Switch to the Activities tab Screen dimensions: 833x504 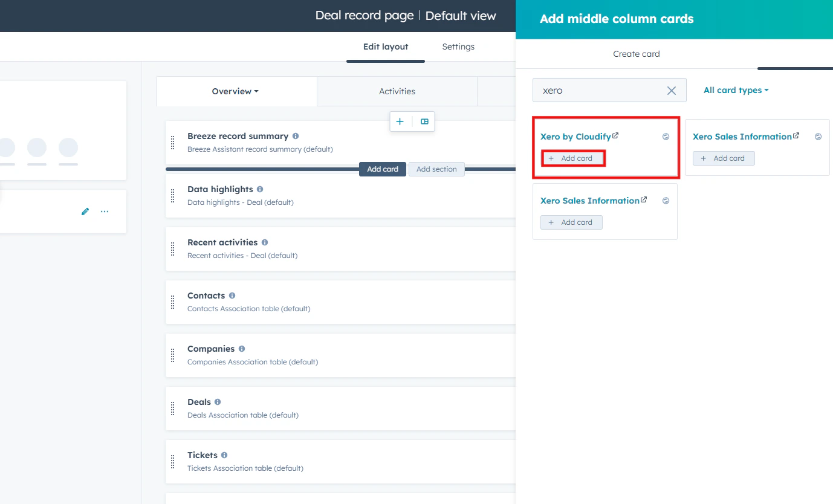click(397, 91)
